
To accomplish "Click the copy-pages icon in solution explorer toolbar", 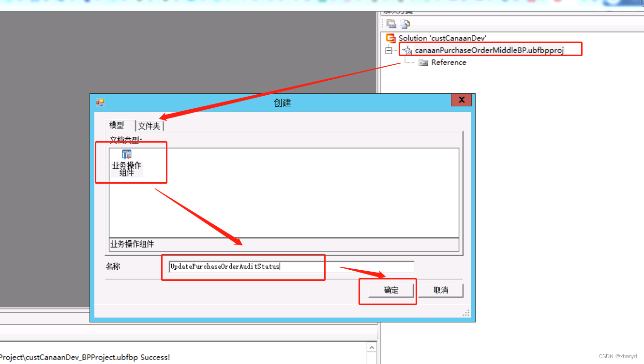I will [405, 24].
